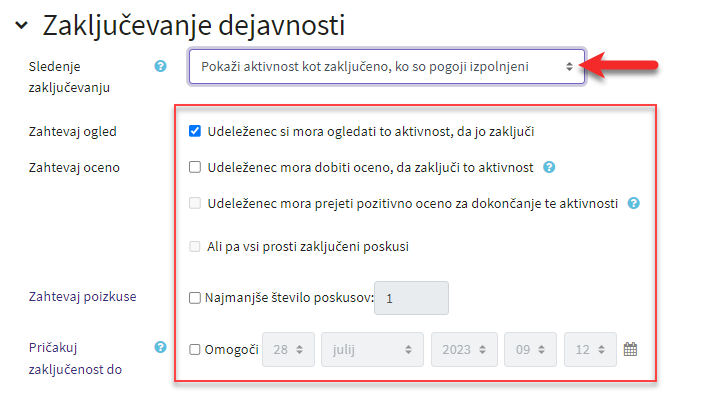Open the year dropdown showing 2023
This screenshot has width=704, height=394.
pos(464,350)
